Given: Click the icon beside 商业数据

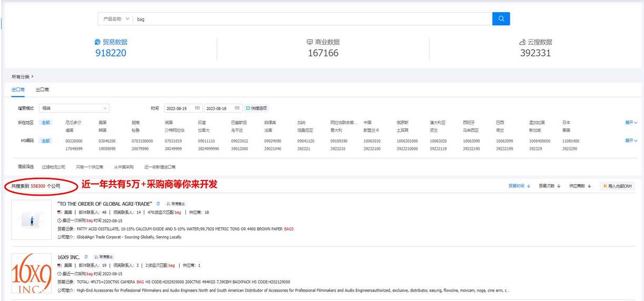Looking at the screenshot, I should coord(310,42).
